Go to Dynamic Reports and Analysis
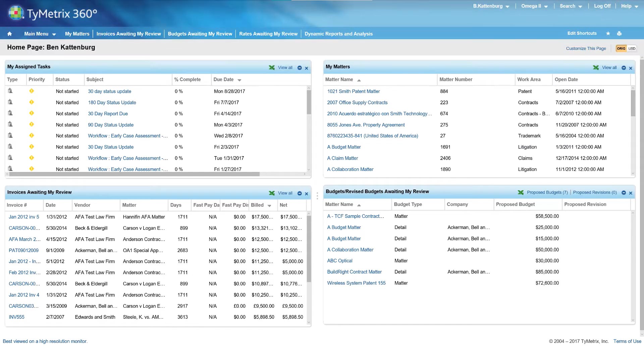The image size is (644, 362). coord(338,34)
